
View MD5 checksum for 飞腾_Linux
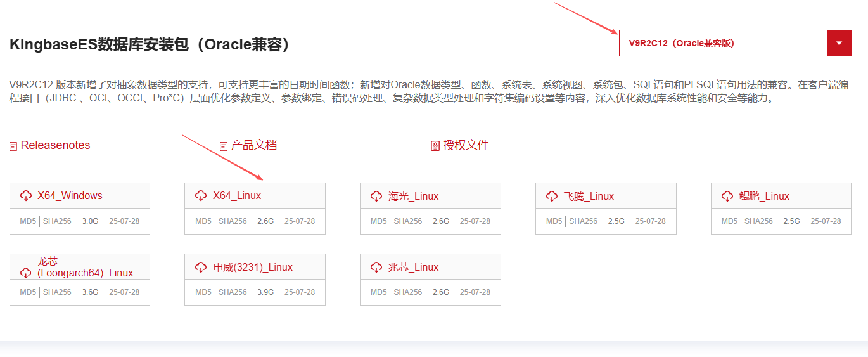point(554,221)
